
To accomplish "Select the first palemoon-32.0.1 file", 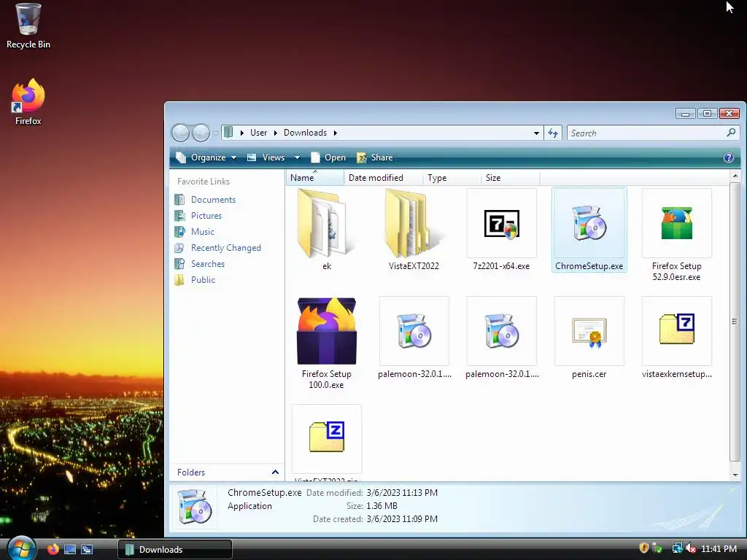I will point(414,338).
